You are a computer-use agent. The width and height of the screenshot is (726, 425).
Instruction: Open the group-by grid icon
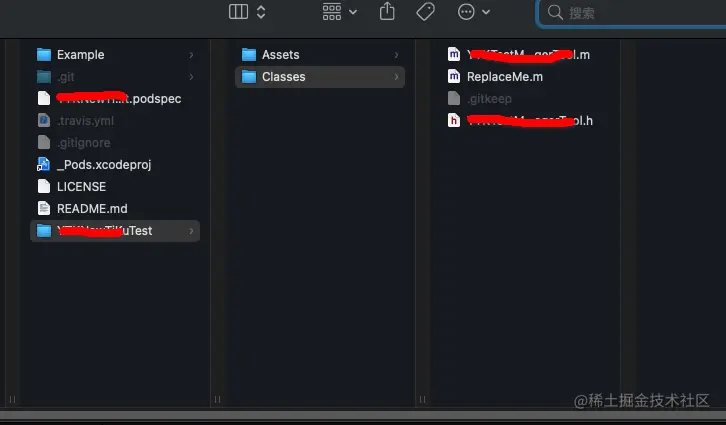pos(332,12)
